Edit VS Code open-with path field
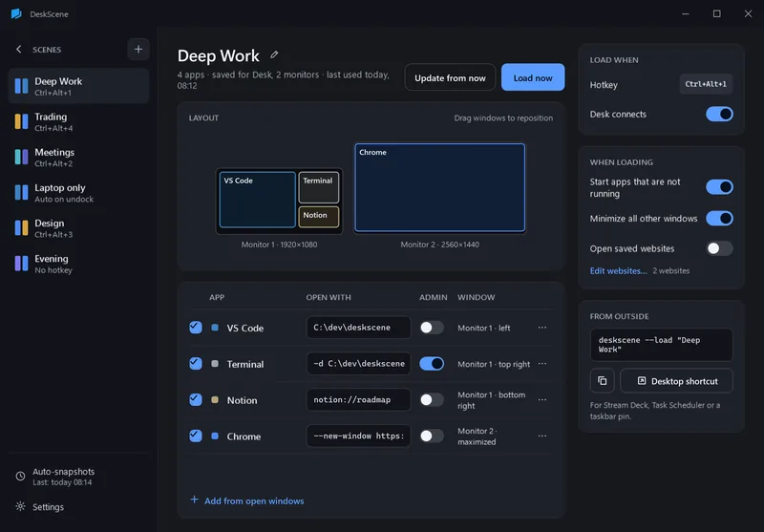 (x=358, y=328)
